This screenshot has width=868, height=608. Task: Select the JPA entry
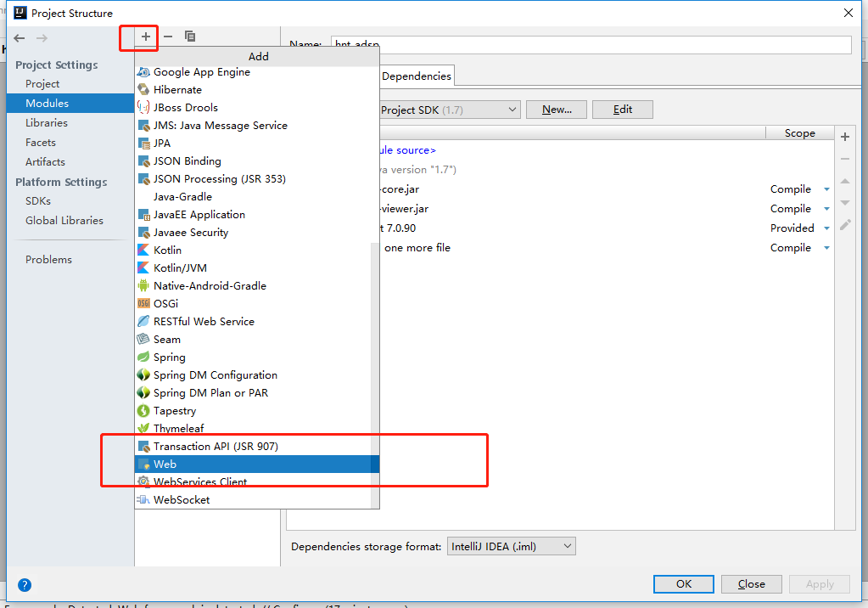pyautogui.click(x=257, y=143)
